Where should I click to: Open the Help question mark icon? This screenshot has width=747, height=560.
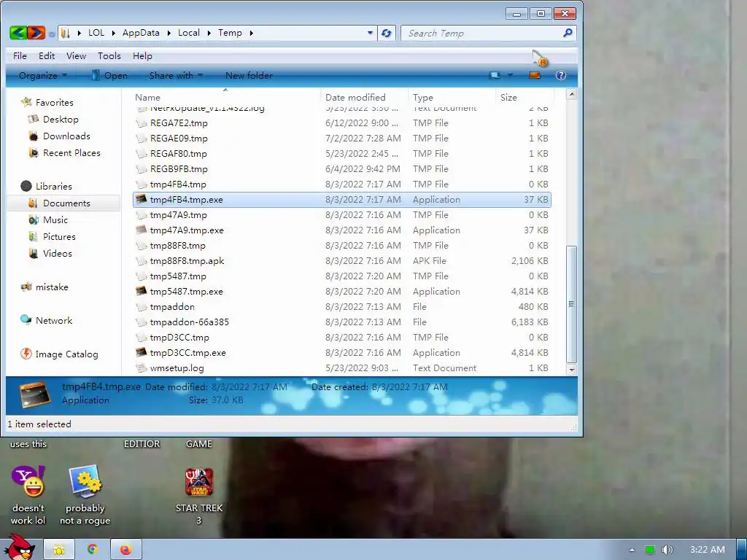[561, 75]
